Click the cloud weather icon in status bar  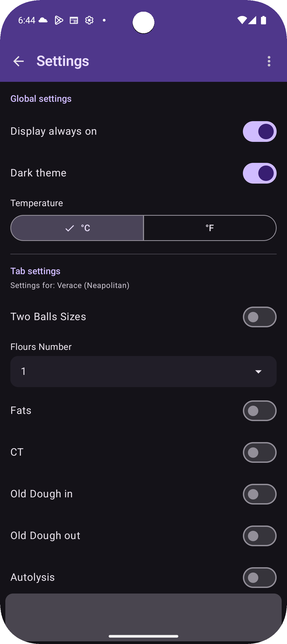tap(43, 20)
